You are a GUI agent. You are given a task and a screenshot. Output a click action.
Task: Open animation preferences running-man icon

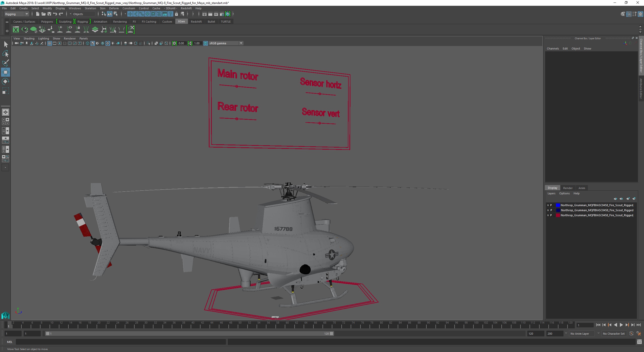(639, 333)
